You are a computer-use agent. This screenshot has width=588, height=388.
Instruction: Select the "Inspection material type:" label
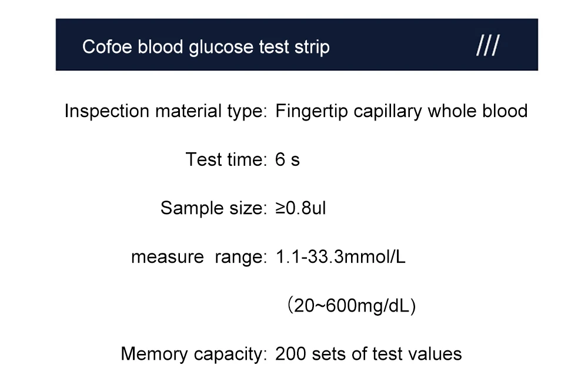[166, 111]
